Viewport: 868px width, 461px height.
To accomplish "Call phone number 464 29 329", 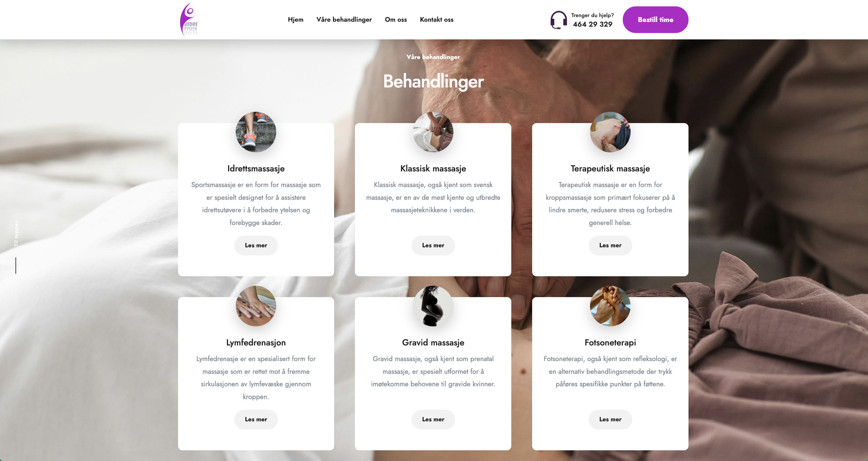I will coord(592,24).
